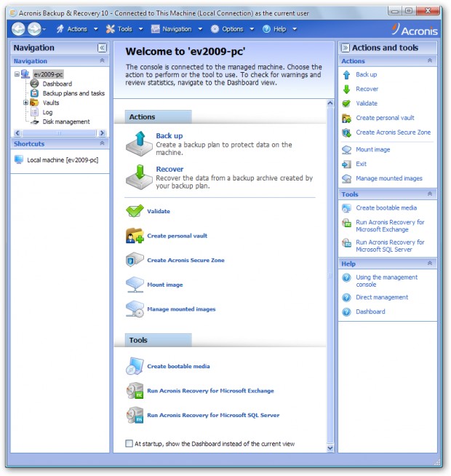This screenshot has height=476, width=451.
Task: Click the Forward navigation arrow button
Action: point(34,29)
